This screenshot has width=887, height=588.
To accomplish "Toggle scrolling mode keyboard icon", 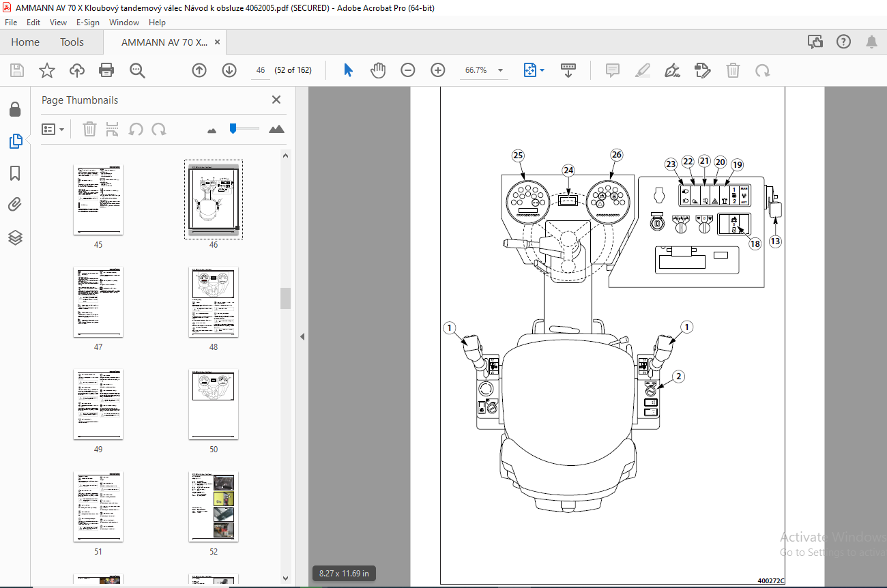I will pyautogui.click(x=568, y=70).
